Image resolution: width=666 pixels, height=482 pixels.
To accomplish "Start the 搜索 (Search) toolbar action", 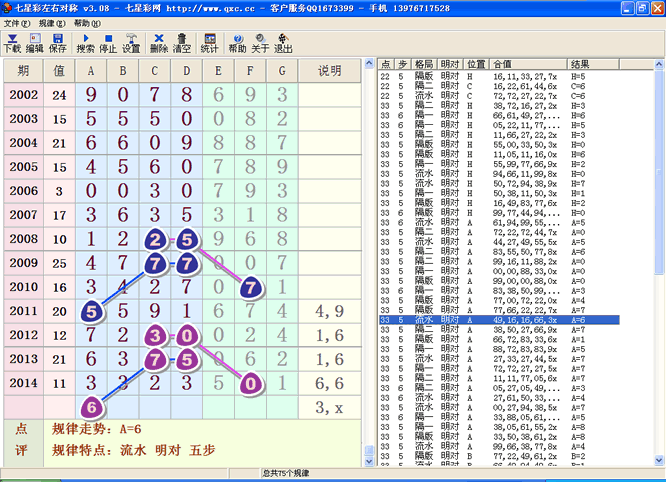I will point(85,43).
